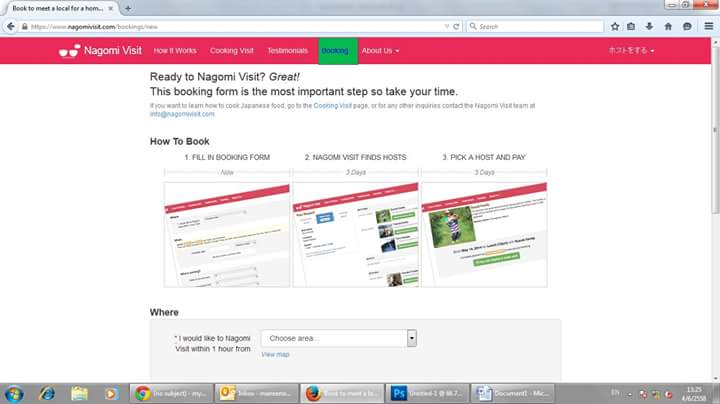Click the View map link
This screenshot has width=720, height=404.
[276, 354]
